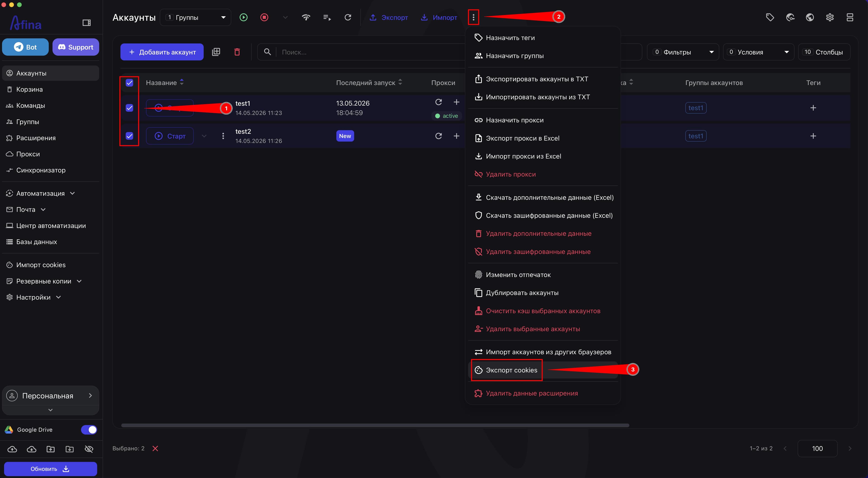The height and width of the screenshot is (478, 868).
Task: Refresh proxy for test1 row
Action: 438,102
